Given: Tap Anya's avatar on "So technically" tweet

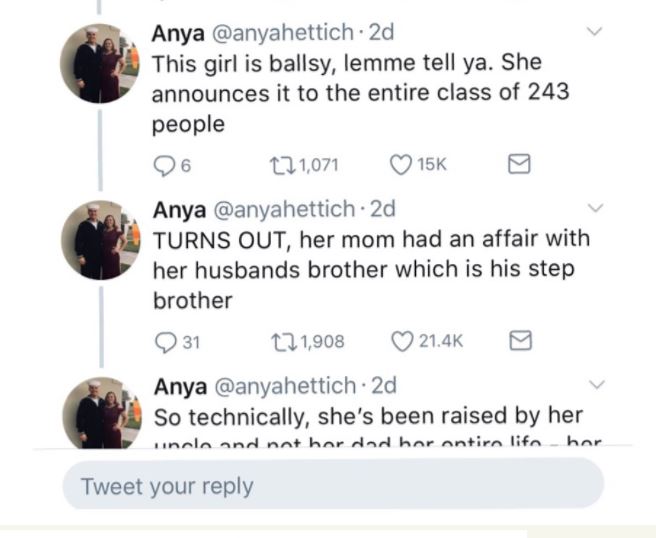Looking at the screenshot, I should (x=98, y=412).
